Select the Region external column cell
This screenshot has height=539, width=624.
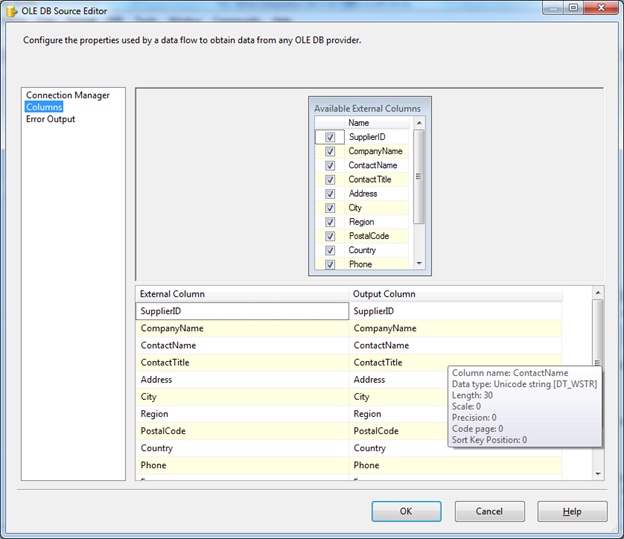pos(242,414)
